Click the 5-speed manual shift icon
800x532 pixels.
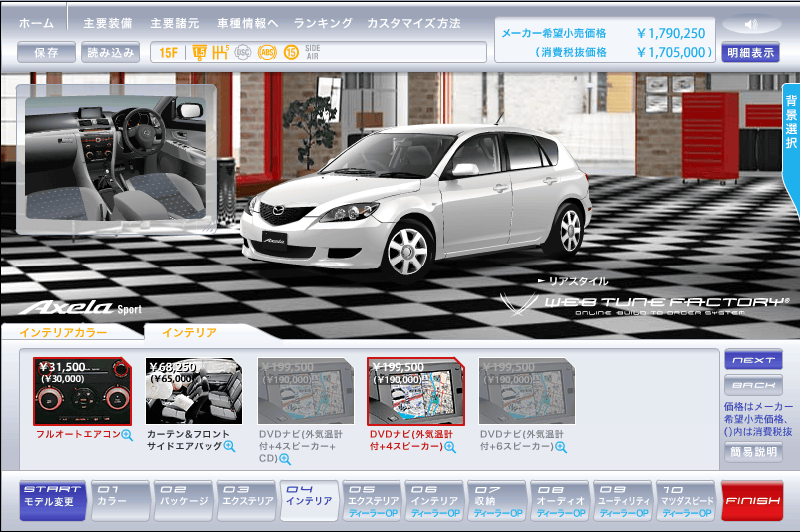tap(220, 52)
